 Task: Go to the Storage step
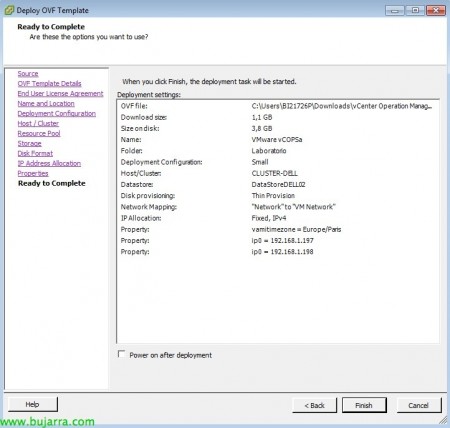tap(29, 144)
